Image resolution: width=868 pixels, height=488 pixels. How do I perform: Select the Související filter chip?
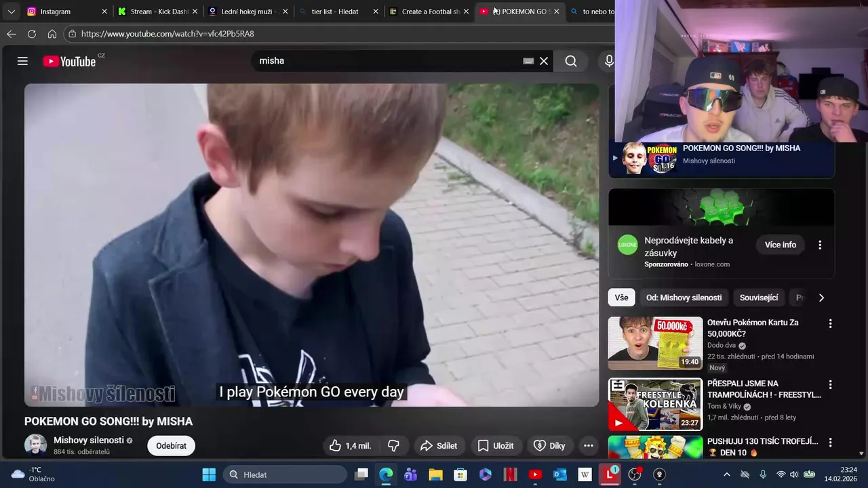[x=759, y=298]
